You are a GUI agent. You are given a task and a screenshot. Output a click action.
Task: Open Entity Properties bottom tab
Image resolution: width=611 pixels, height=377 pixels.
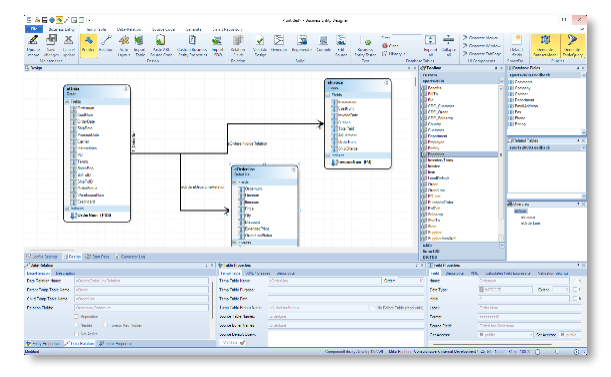[43, 343]
